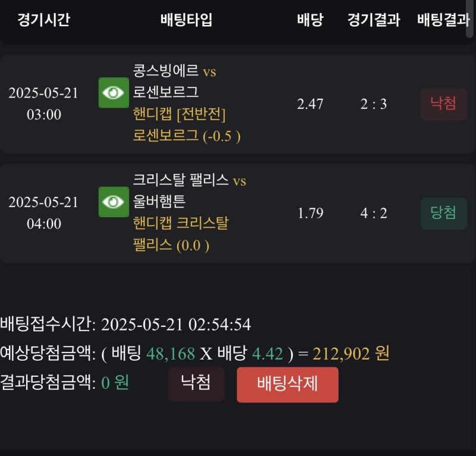Click the vertical scrollbar thumb at top right
The width and height of the screenshot is (476, 456).
coord(471,18)
